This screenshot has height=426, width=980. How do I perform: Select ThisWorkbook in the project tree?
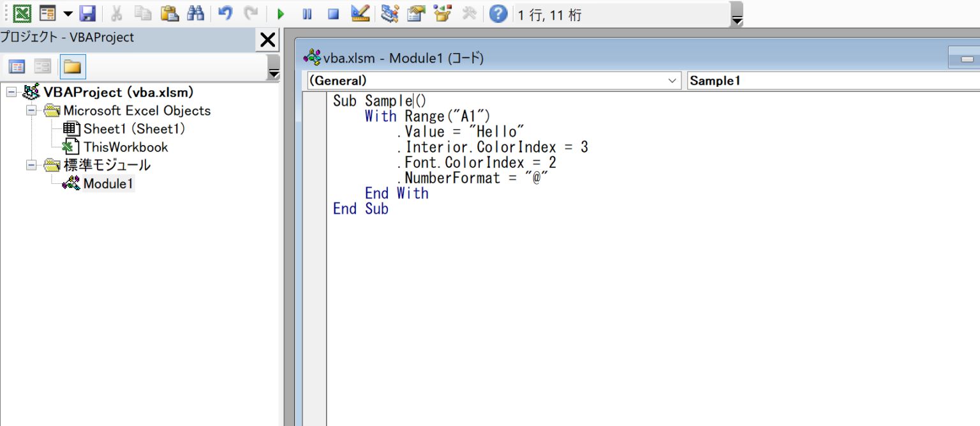click(126, 147)
